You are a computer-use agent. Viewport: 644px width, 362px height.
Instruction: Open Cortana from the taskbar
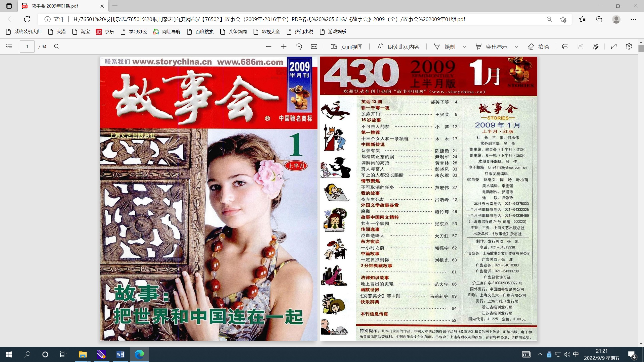(45, 354)
